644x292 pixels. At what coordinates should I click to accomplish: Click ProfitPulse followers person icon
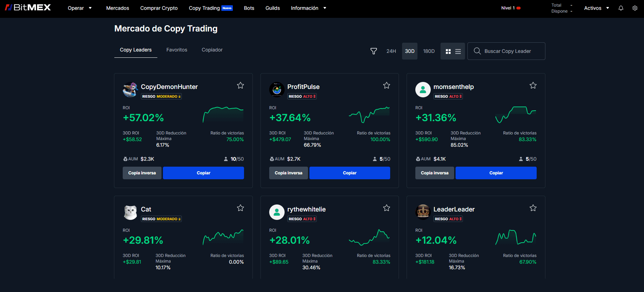click(x=375, y=159)
